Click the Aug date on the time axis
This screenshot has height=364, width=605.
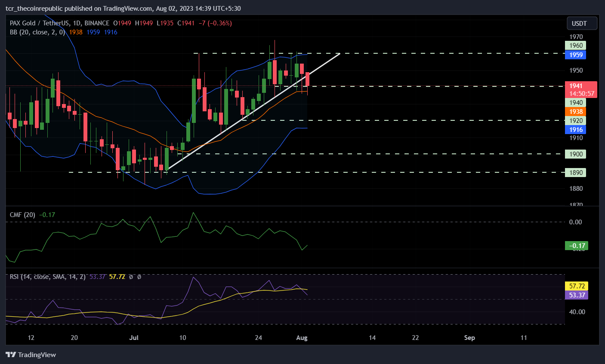tap(302, 338)
